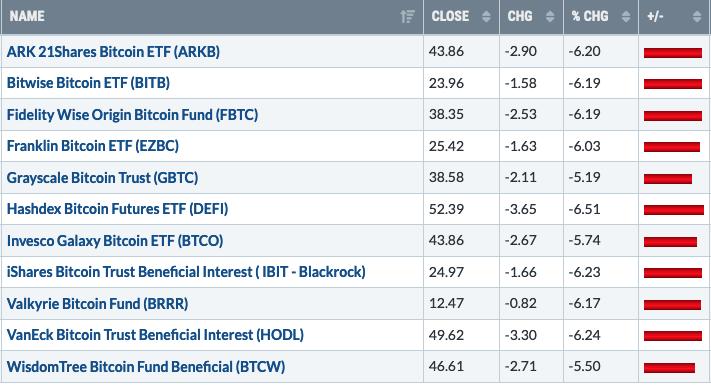Screen dimensions: 711x385
Task: Click the % CHG sort arrows
Action: coord(626,17)
